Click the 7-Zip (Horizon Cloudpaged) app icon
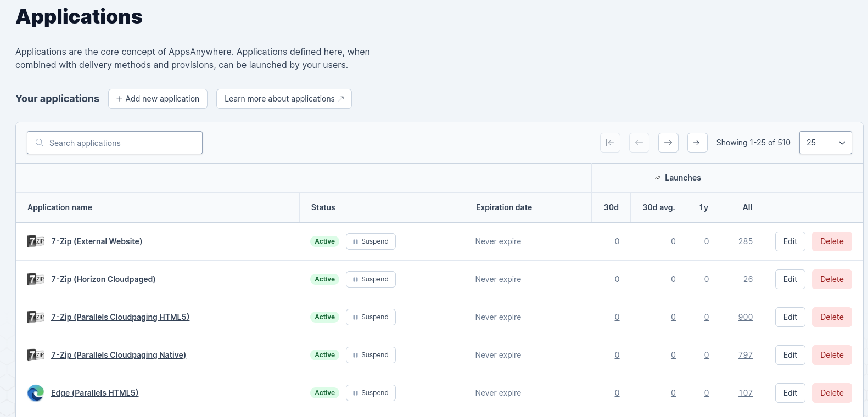The image size is (868, 417). [x=36, y=279]
